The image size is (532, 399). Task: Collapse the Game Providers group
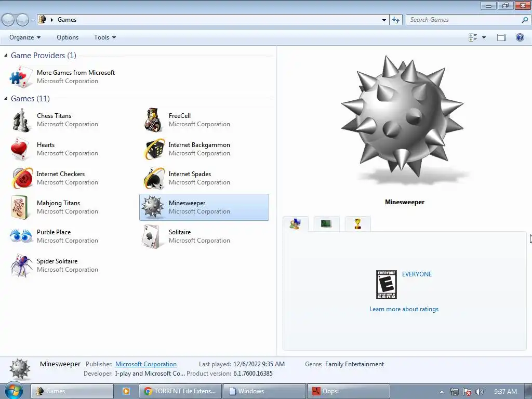click(x=6, y=55)
